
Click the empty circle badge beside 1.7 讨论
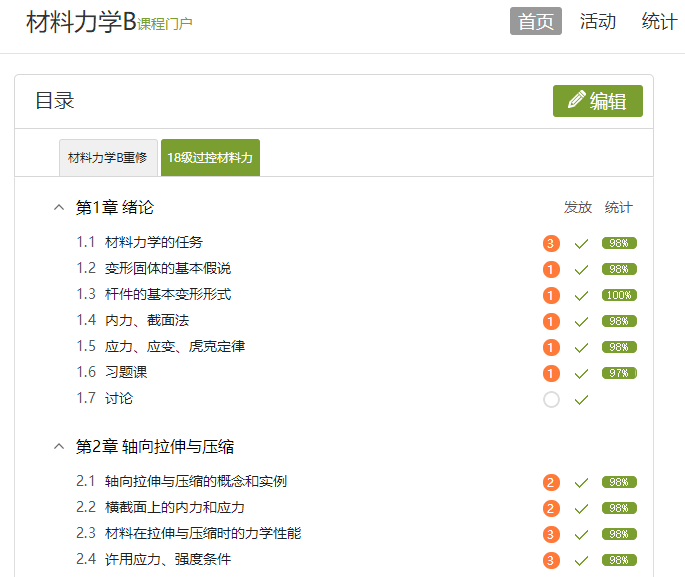pyautogui.click(x=551, y=399)
